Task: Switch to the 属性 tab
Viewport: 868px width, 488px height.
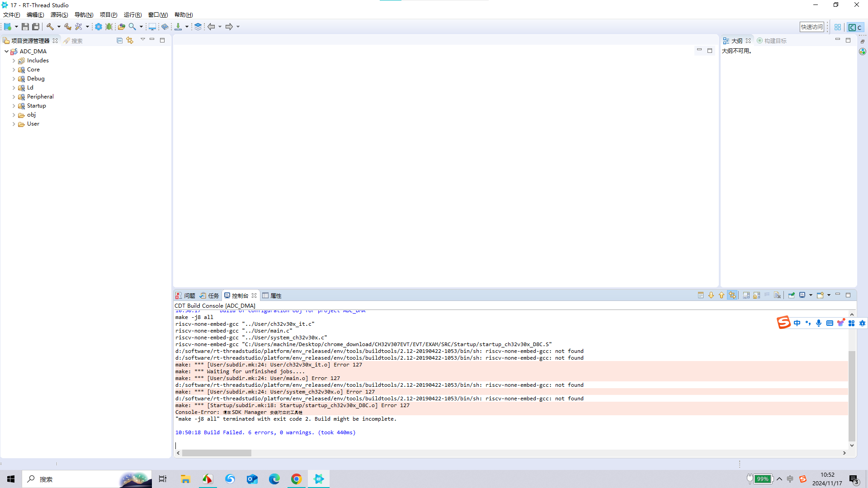Action: [272, 296]
